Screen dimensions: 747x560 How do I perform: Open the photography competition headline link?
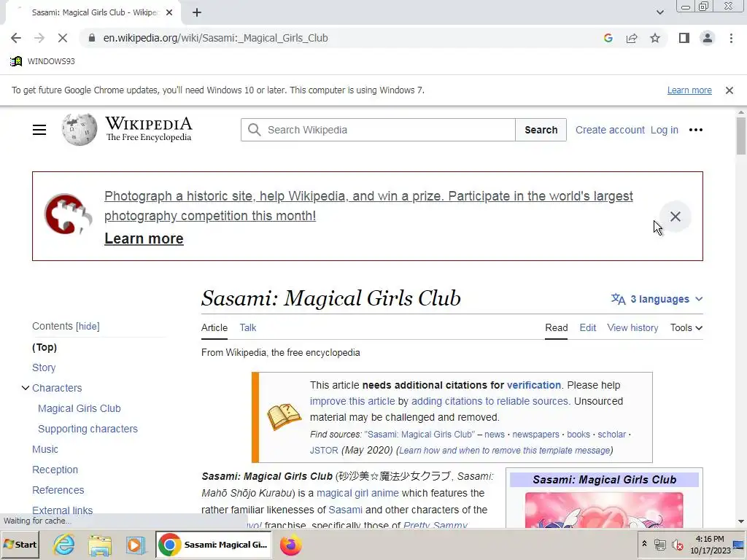[368, 206]
